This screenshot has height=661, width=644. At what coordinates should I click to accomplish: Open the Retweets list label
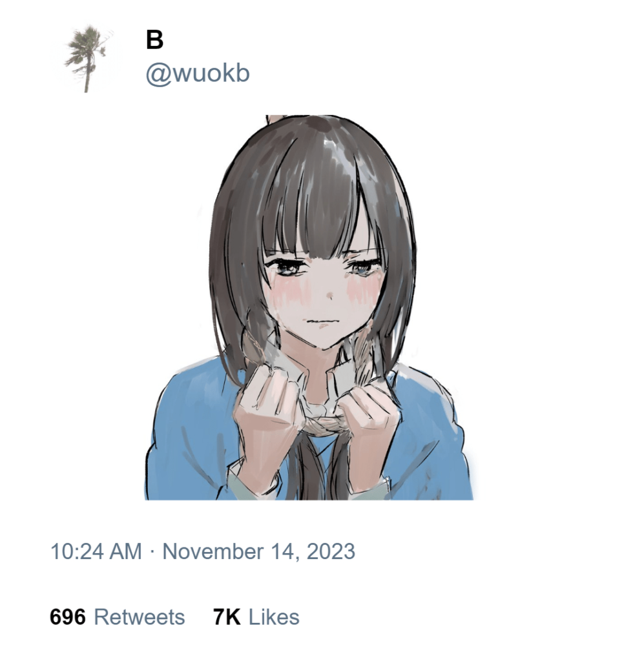[139, 617]
